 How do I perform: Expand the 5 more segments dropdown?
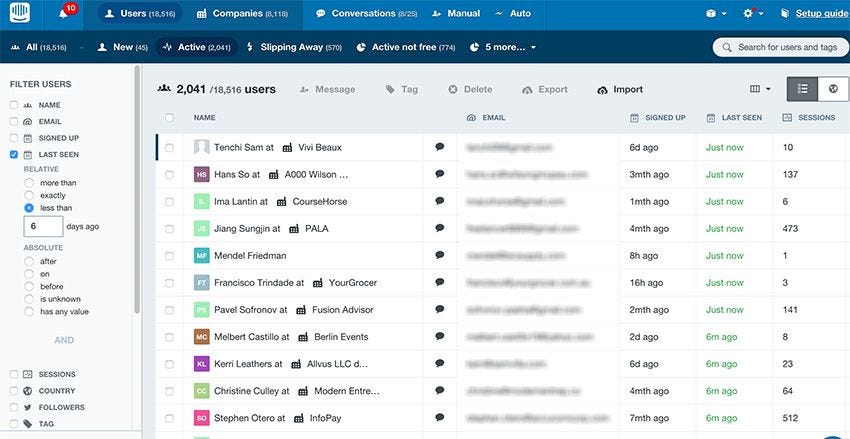pos(503,47)
